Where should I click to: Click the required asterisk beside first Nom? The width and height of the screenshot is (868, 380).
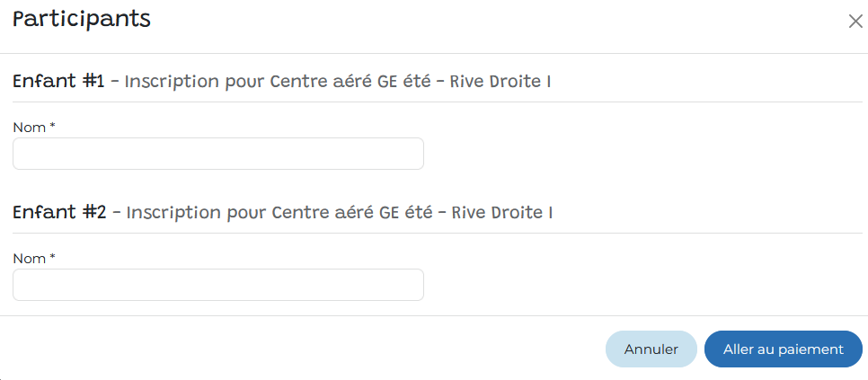(x=52, y=127)
